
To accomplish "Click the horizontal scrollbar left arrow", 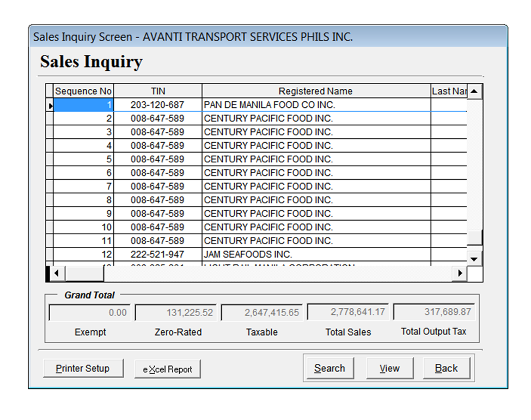I will (57, 273).
